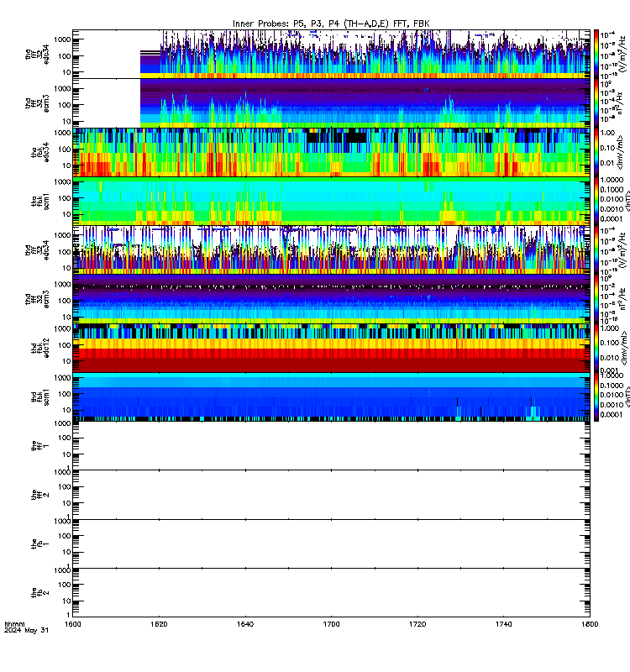The image size is (630, 672).
Task: Select the "the fb 1" panel label
Action: (x=40, y=543)
